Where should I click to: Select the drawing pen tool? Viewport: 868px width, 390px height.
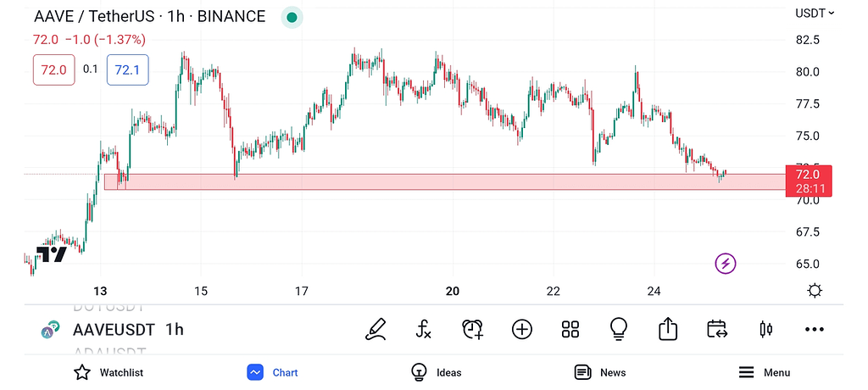click(x=376, y=329)
